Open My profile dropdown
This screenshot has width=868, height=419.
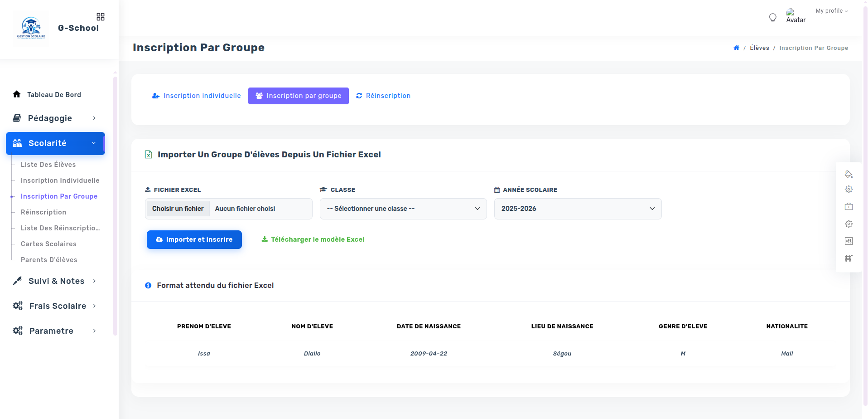(x=832, y=11)
